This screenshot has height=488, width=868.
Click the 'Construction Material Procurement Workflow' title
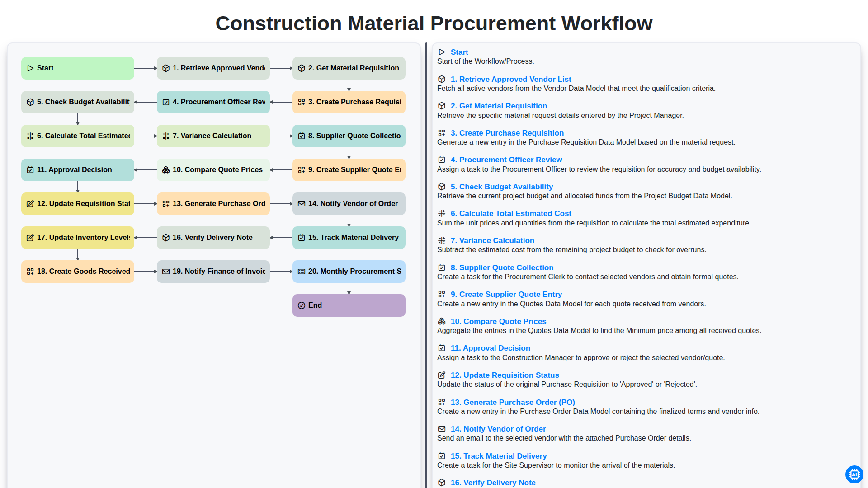pyautogui.click(x=434, y=23)
